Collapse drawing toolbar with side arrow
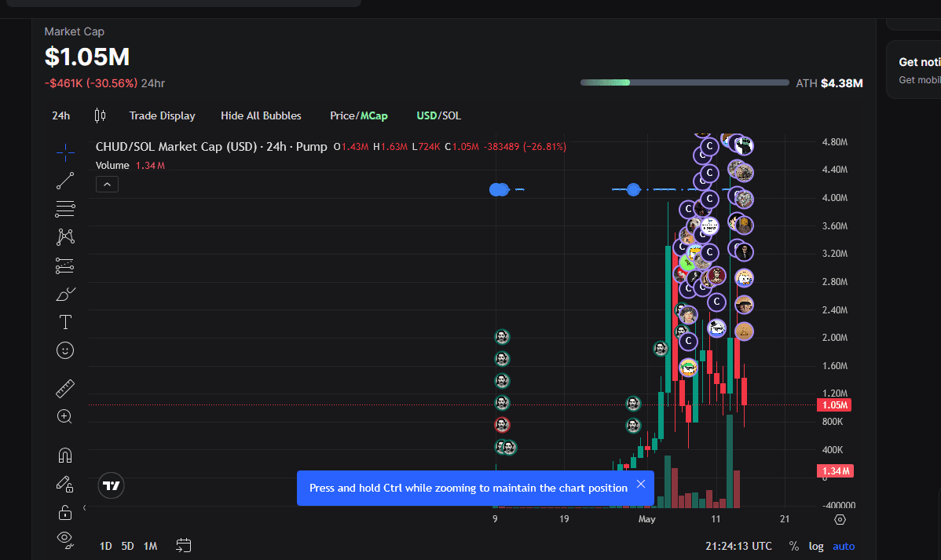Viewport: 941px width, 560px height. 85,508
